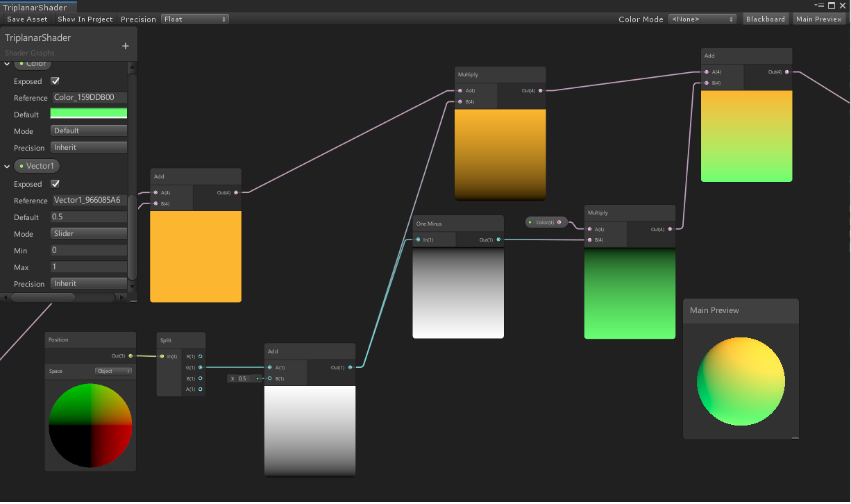
Task: Open the Mode dropdown showing Default
Action: (90, 131)
